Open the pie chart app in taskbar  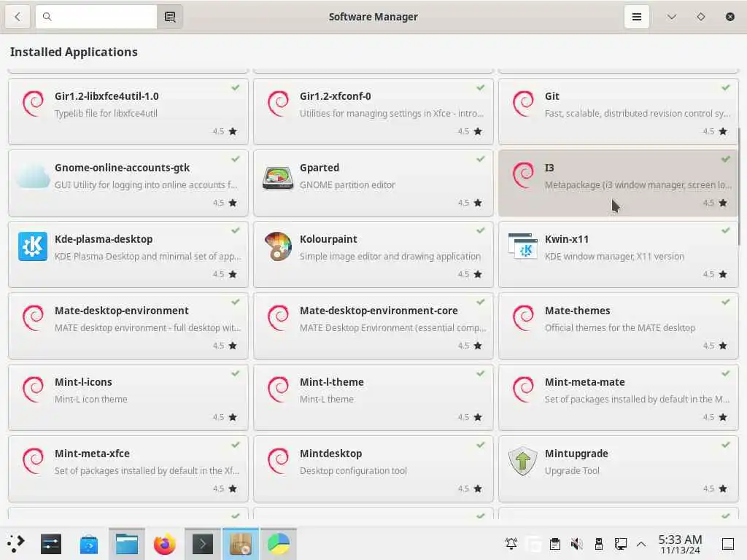coord(278,544)
